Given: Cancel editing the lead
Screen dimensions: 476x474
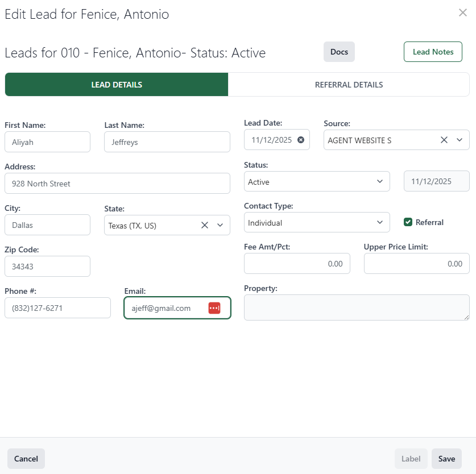Looking at the screenshot, I should [x=26, y=459].
